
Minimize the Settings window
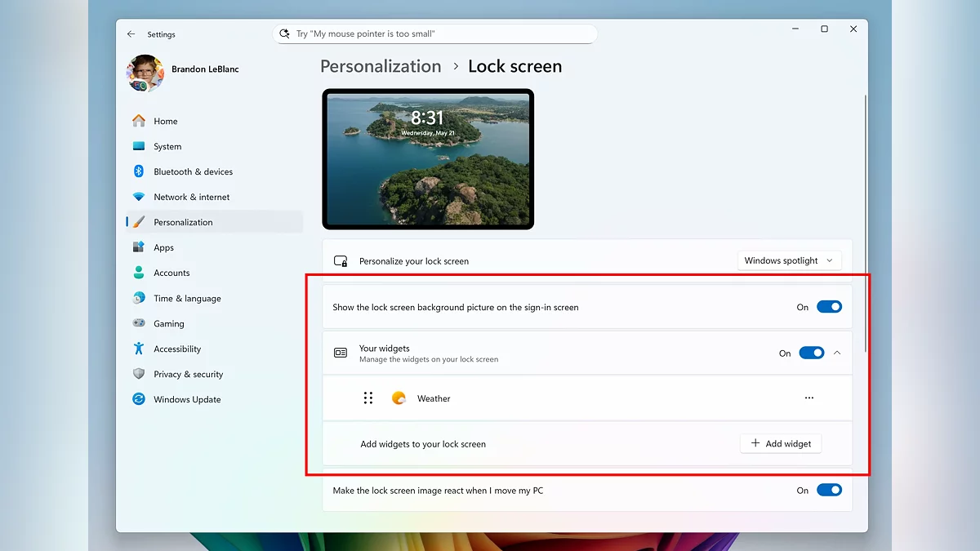(795, 29)
